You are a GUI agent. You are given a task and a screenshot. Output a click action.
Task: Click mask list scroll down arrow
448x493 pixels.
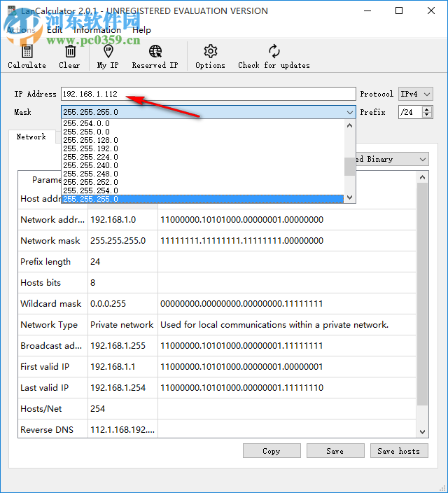click(x=349, y=197)
